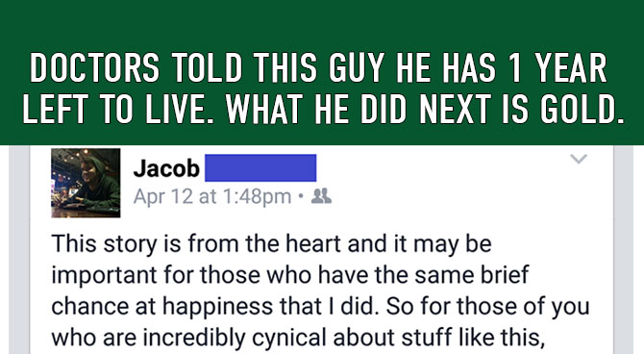Click the name Jacob on the post
644x354 pixels.
[x=166, y=168]
